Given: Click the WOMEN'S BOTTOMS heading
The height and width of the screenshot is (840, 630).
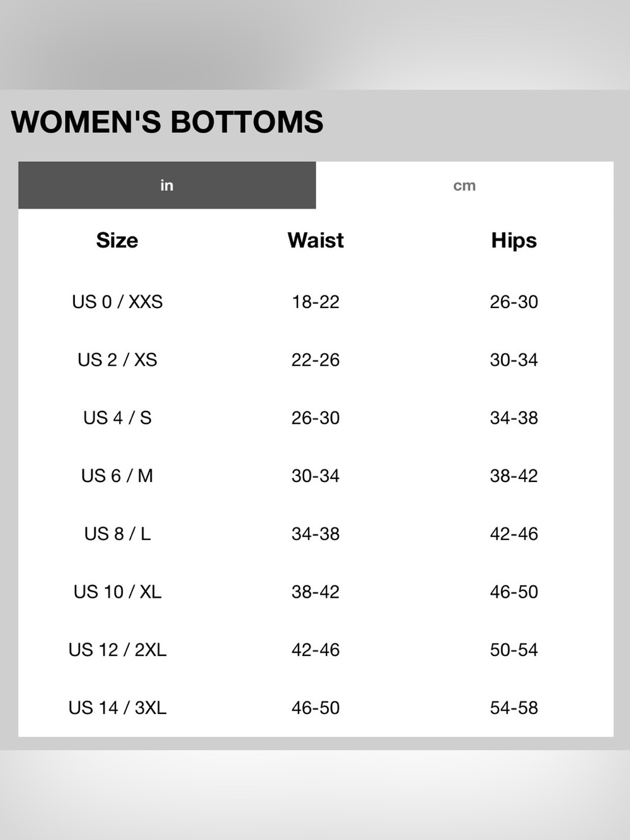Looking at the screenshot, I should 167,122.
